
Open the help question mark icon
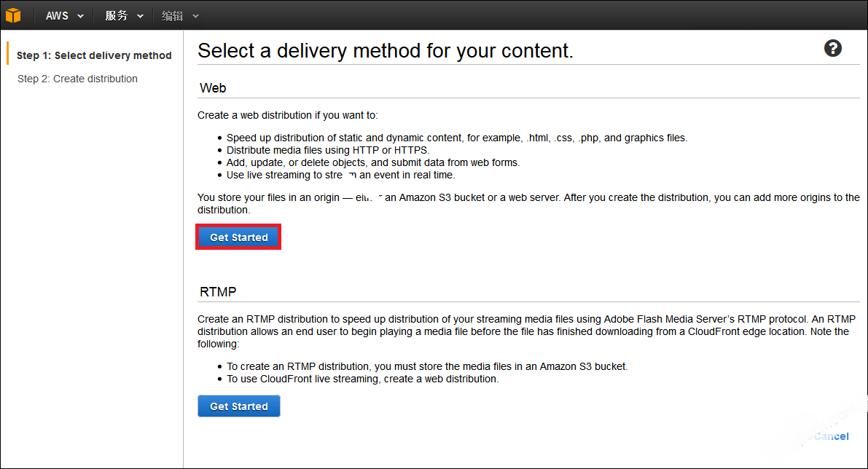point(832,49)
